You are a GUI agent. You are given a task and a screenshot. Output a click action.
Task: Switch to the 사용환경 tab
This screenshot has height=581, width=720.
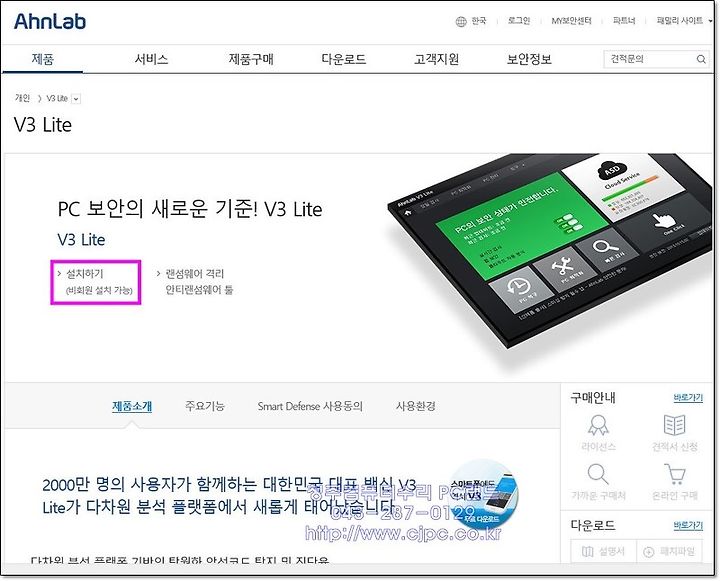pyautogui.click(x=416, y=406)
